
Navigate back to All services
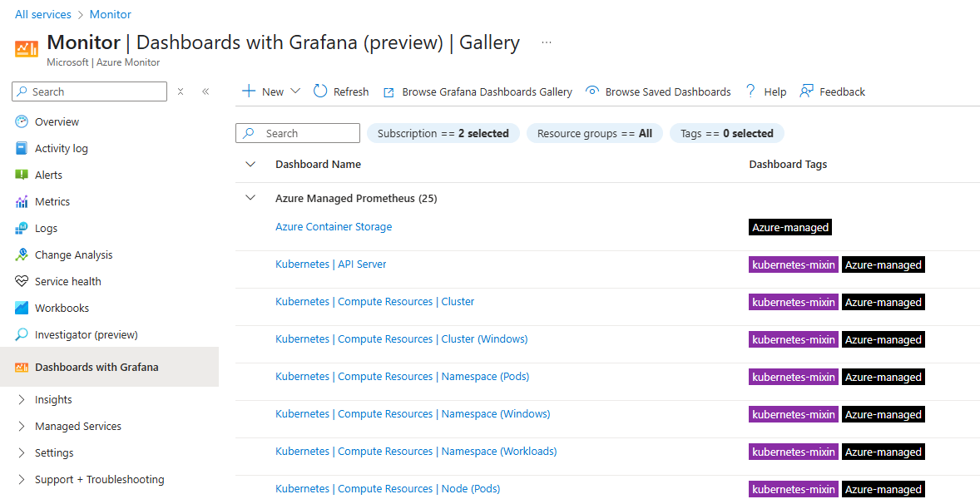(x=42, y=14)
